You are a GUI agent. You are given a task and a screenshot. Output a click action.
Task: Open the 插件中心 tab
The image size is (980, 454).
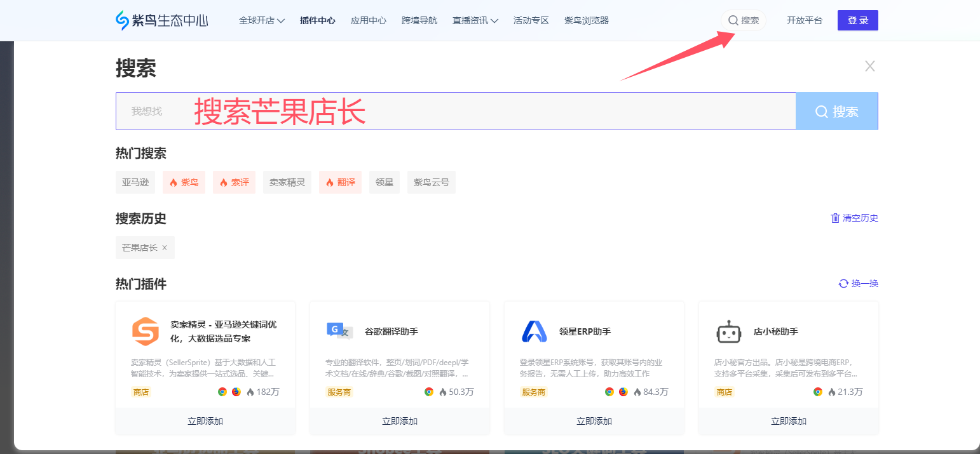click(318, 20)
